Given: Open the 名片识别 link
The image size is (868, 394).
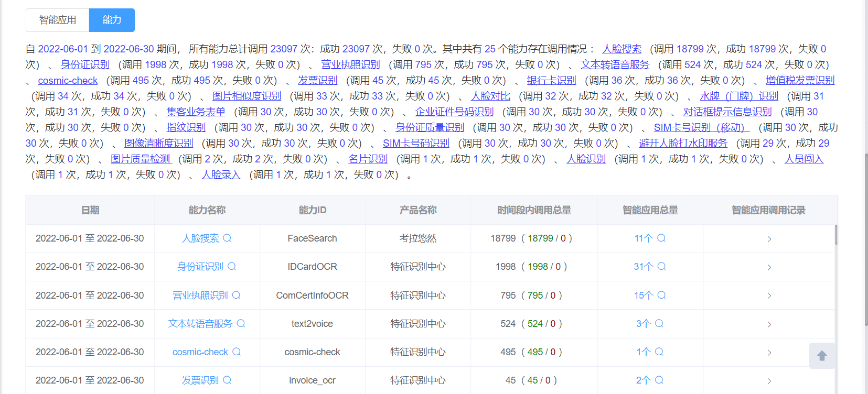Looking at the screenshot, I should point(368,159).
